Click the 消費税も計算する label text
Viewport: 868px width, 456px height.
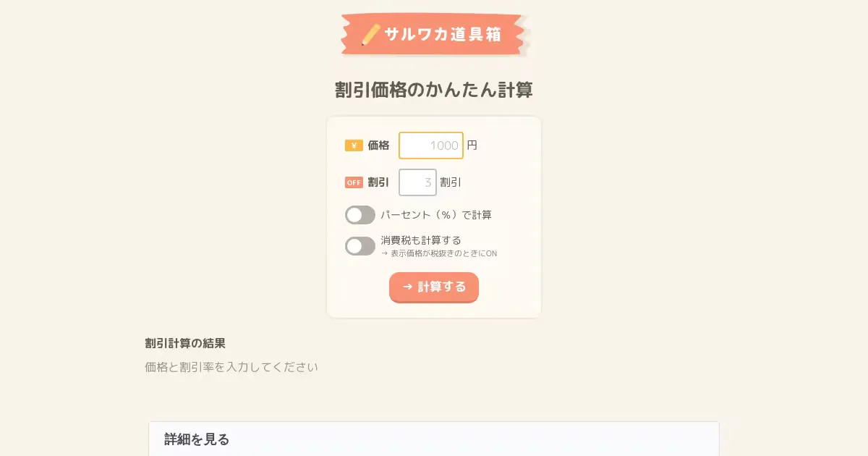coord(421,240)
